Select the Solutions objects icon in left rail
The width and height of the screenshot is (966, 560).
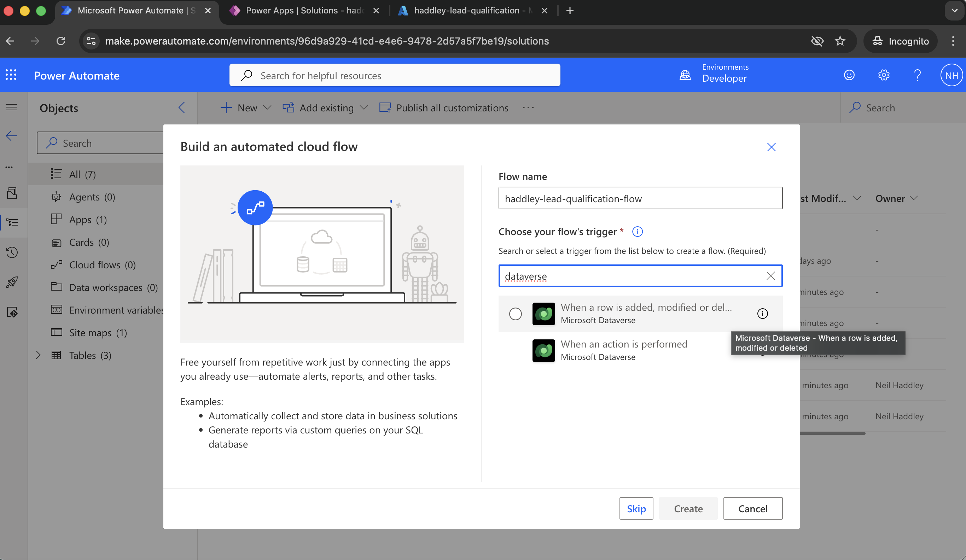12,222
